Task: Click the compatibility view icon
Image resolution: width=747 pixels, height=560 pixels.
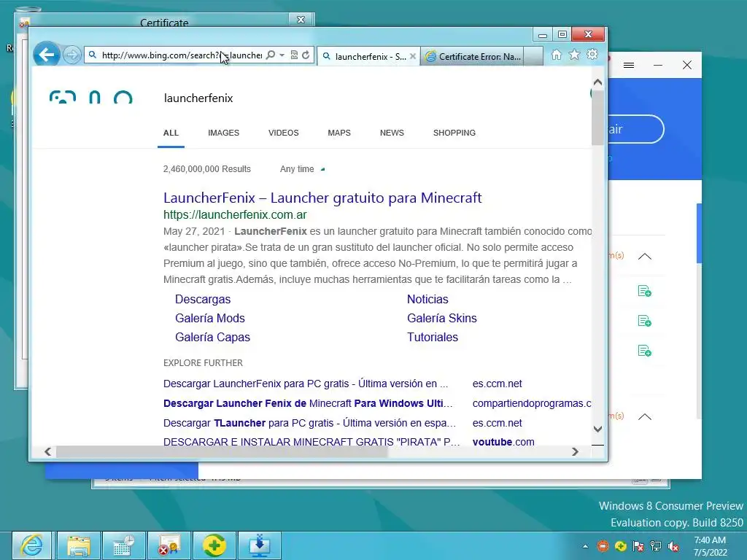Action: (x=294, y=55)
